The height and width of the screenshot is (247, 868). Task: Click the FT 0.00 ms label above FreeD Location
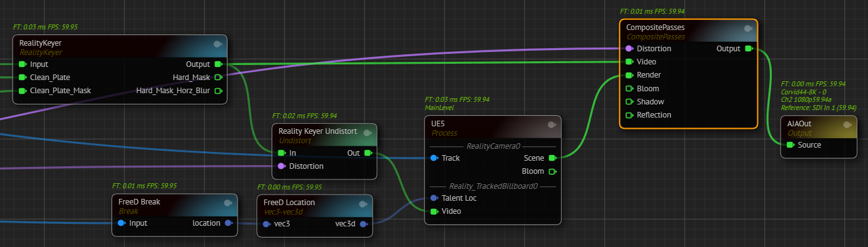coord(290,187)
